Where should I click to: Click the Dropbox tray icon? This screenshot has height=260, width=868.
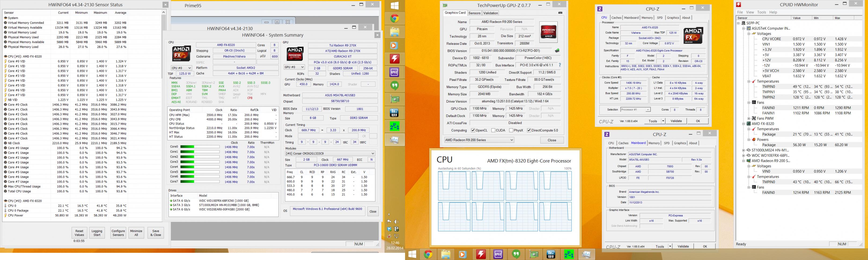(389, 229)
